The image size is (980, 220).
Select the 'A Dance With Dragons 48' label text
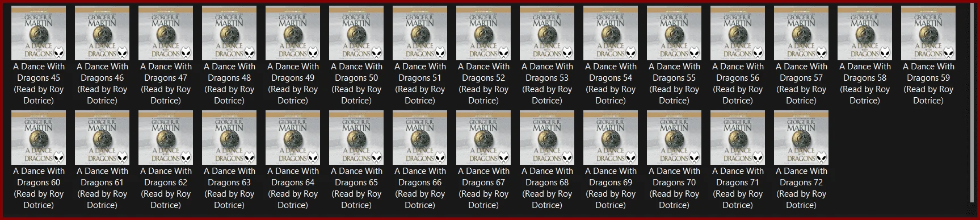tap(229, 84)
